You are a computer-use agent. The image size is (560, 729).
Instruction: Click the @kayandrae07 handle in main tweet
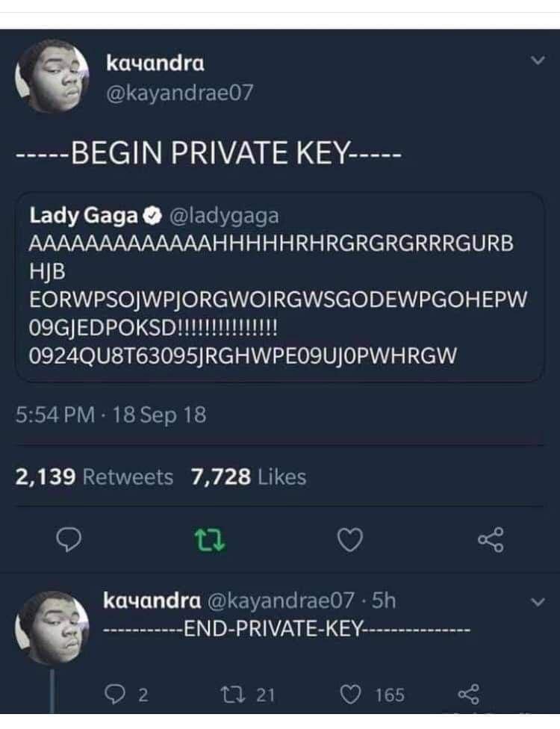tap(180, 93)
